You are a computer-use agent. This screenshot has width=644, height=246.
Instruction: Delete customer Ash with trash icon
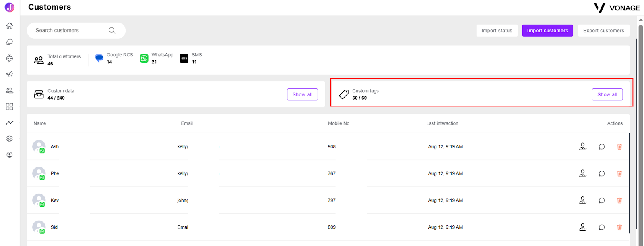pyautogui.click(x=619, y=147)
